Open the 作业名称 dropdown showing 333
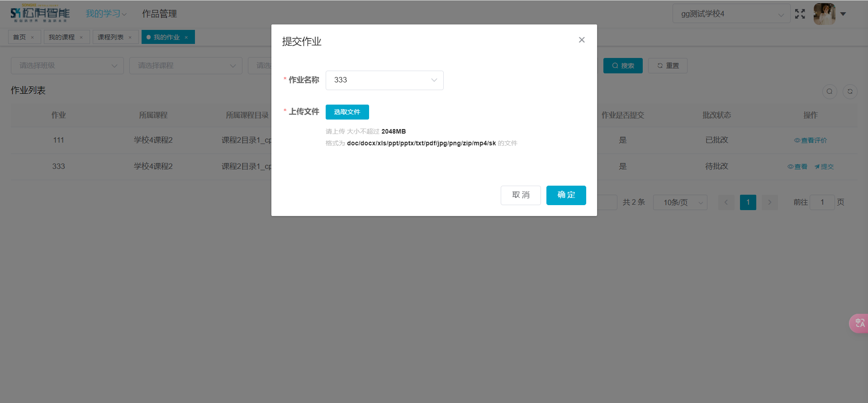The width and height of the screenshot is (868, 403). click(x=384, y=80)
